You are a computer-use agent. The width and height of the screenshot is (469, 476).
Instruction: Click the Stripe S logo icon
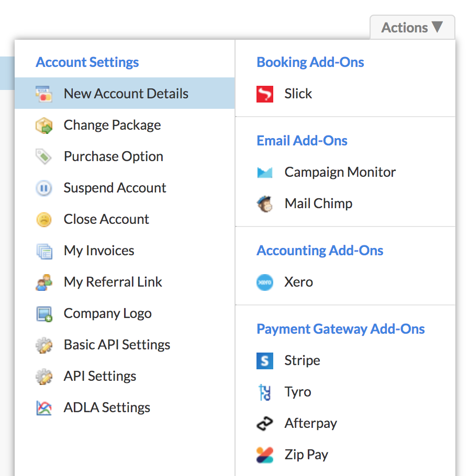[x=264, y=360]
